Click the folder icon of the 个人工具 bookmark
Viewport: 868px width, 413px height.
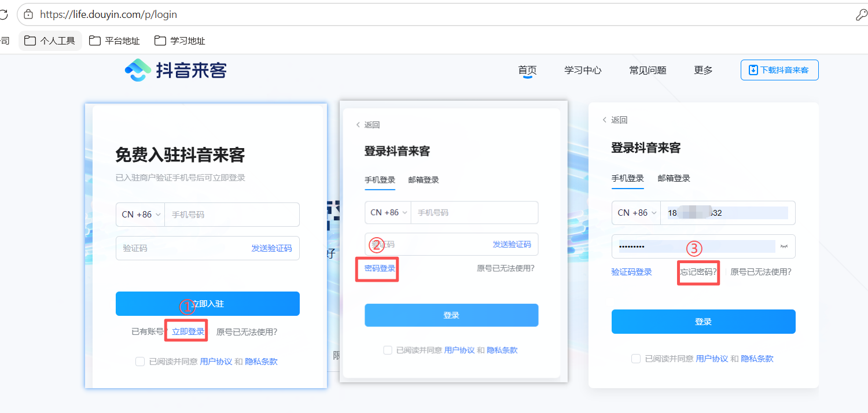tap(30, 40)
